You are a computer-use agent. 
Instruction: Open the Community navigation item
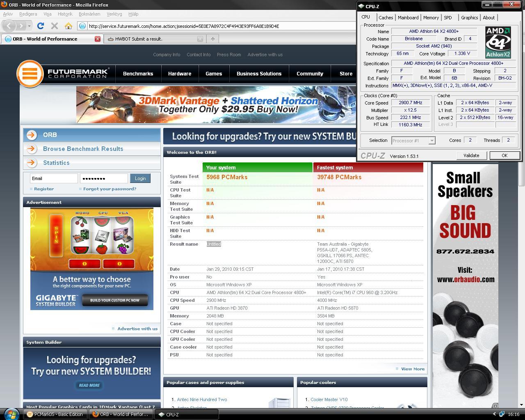(x=310, y=74)
